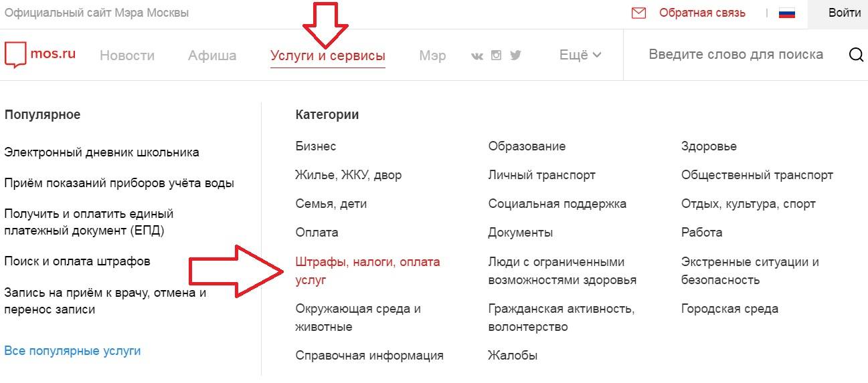Open the Жалобы category link

[513, 356]
